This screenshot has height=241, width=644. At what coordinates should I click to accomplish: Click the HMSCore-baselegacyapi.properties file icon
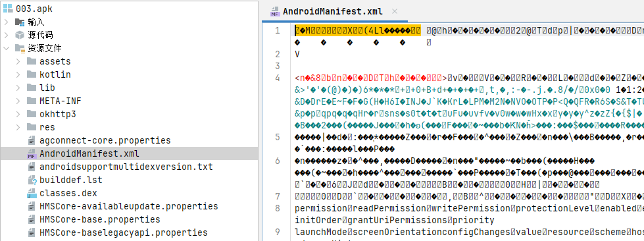click(32, 232)
